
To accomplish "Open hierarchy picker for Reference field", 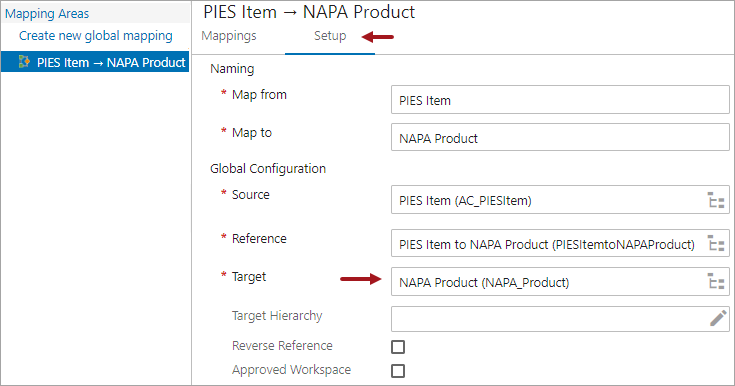I will (x=716, y=244).
